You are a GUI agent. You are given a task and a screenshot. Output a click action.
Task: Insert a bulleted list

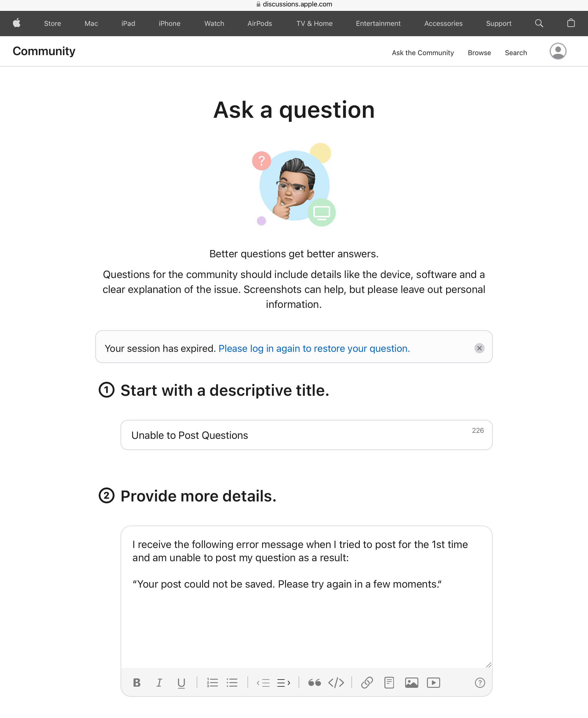click(232, 682)
